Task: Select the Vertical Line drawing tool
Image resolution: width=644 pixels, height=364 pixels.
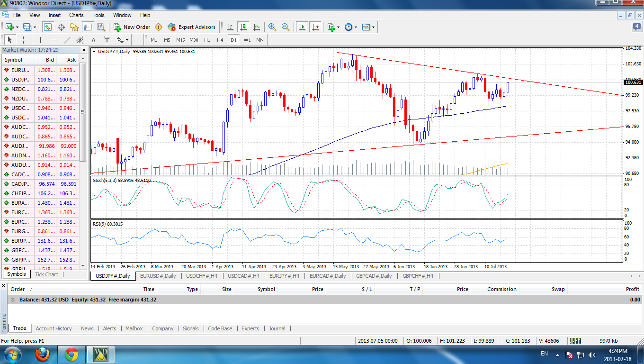Action: click(40, 40)
